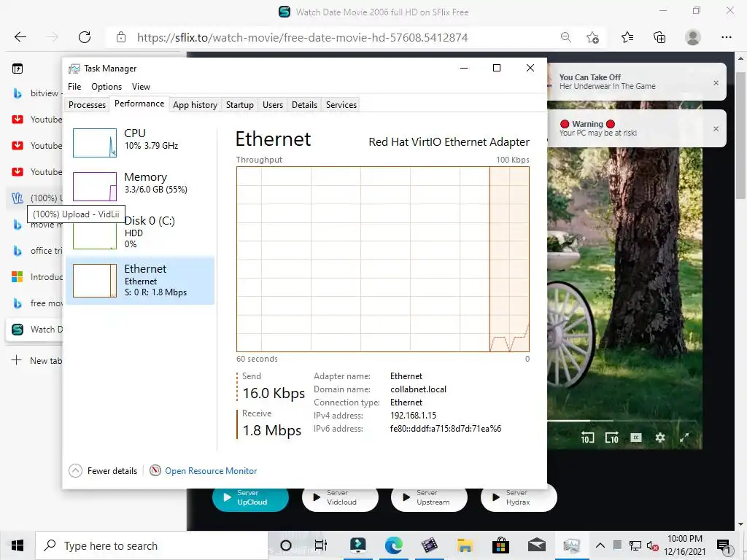The height and width of the screenshot is (560, 747).
Task: Open the Favorites list icon
Action: (627, 37)
